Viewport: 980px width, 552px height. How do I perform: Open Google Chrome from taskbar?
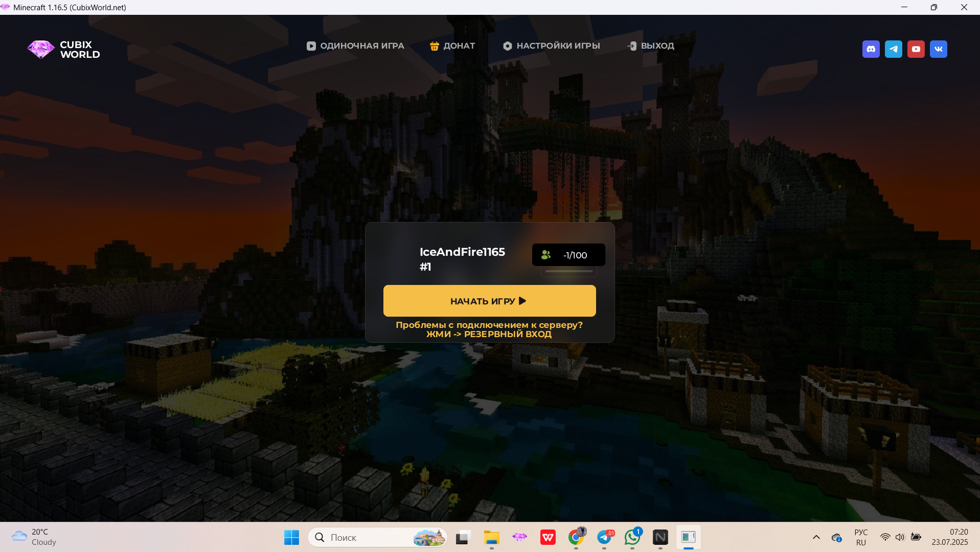(576, 537)
